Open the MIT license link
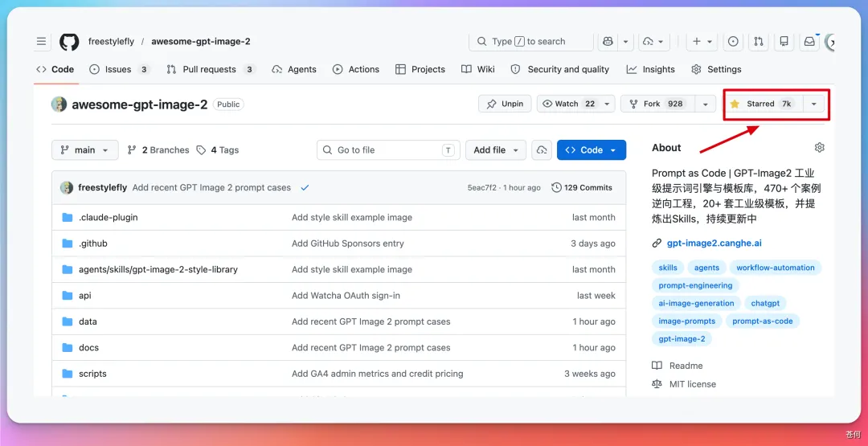868x446 pixels. coord(684,384)
